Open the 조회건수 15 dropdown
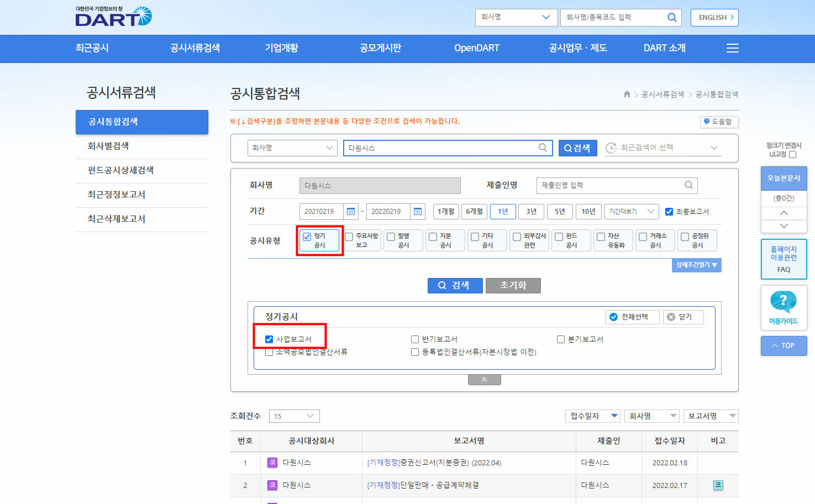Viewport: 815px width, 504px height. [294, 416]
